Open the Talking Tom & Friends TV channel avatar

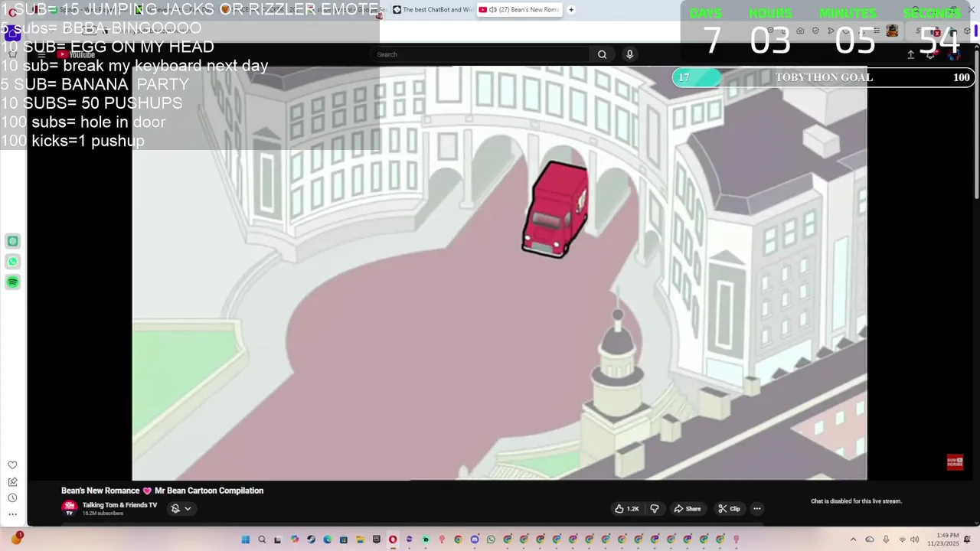[x=69, y=507]
